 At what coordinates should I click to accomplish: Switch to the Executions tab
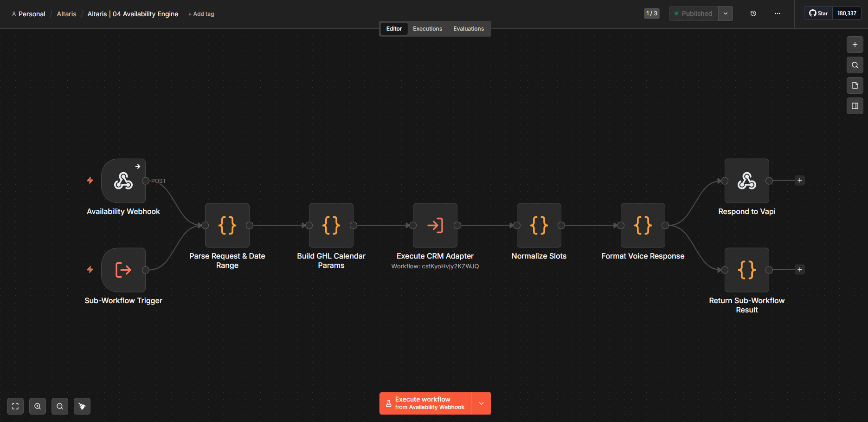(x=427, y=28)
